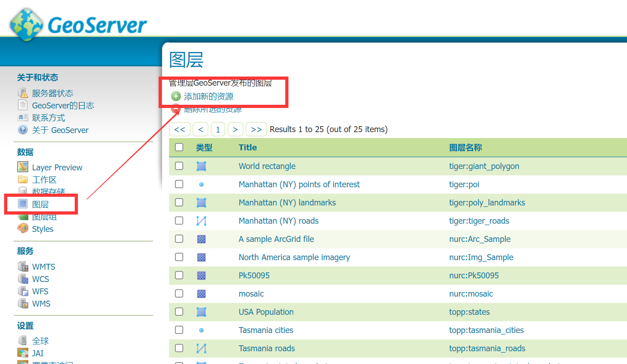The height and width of the screenshot is (364, 627).
Task: Click polygon type icon for World rectangle
Action: click(201, 166)
